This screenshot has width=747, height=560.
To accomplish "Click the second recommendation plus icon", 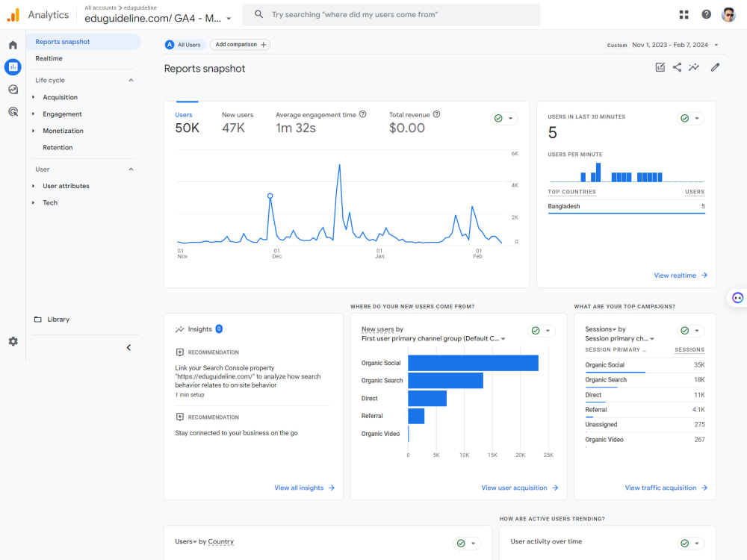I will coord(179,417).
